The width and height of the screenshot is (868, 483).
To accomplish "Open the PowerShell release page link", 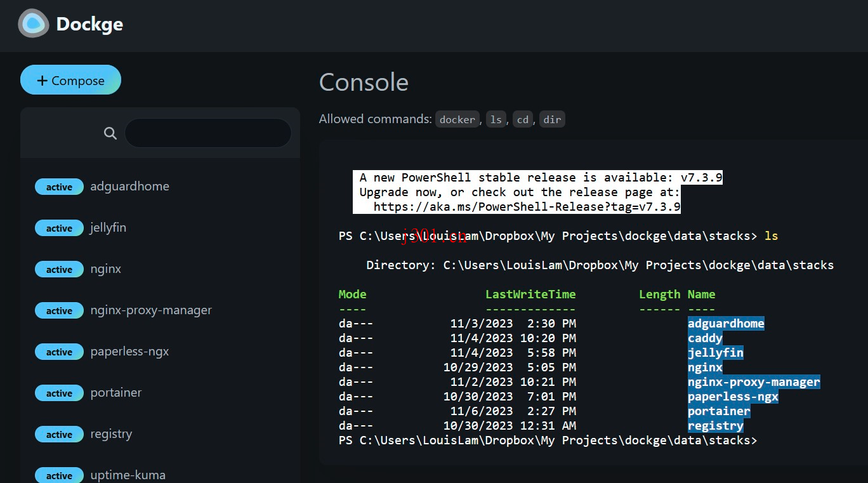I will tap(527, 206).
